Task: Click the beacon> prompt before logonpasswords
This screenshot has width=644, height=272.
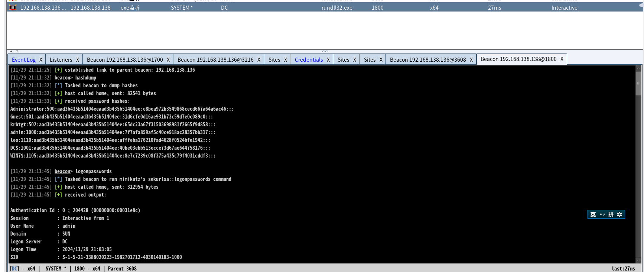Action: (x=64, y=171)
